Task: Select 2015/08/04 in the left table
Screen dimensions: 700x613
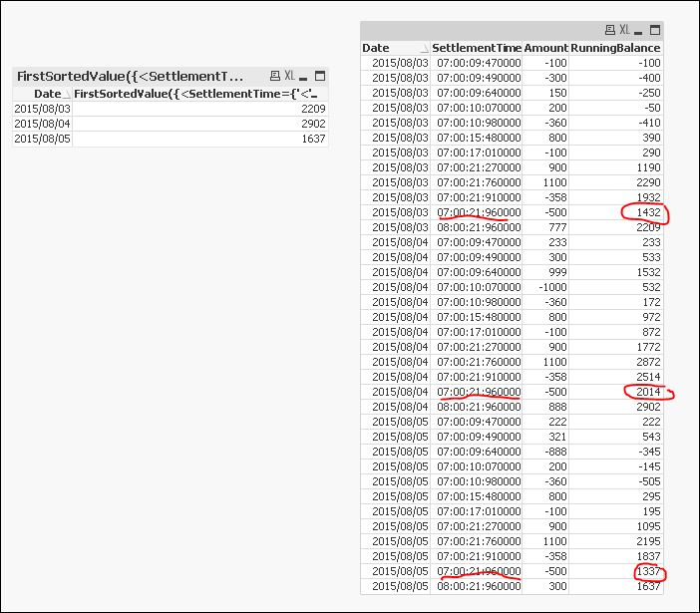Action: [x=43, y=124]
